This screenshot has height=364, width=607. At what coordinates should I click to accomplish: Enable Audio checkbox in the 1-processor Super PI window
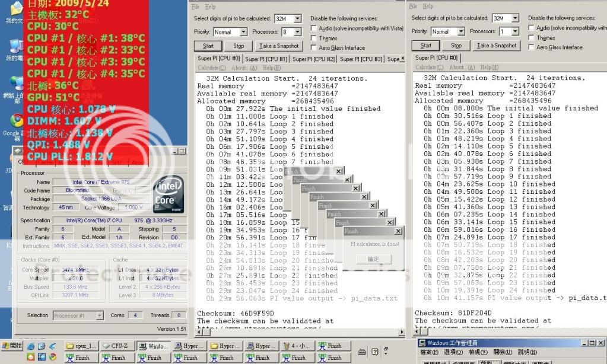[531, 28]
